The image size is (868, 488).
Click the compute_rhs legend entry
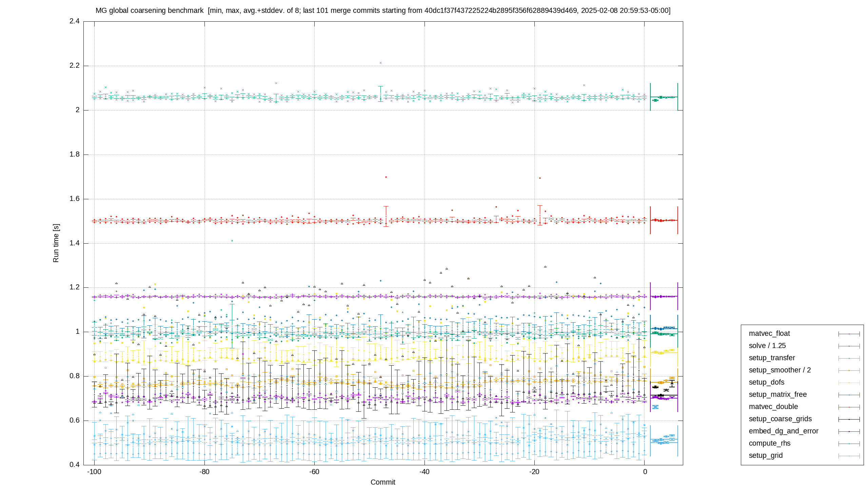pos(770,443)
